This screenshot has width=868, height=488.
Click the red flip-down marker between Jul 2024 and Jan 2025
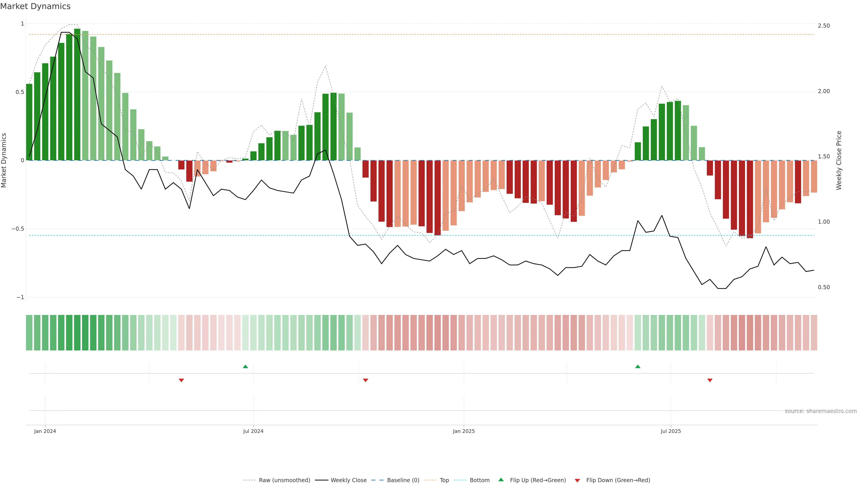(x=365, y=380)
